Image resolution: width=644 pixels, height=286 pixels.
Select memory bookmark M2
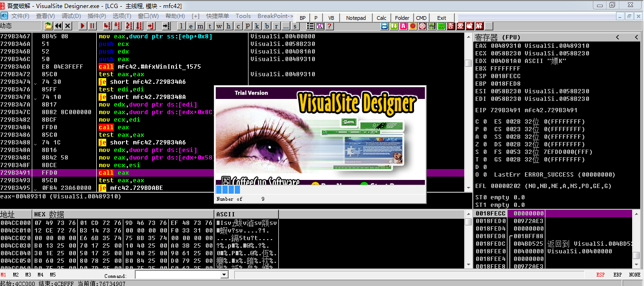tap(16, 275)
